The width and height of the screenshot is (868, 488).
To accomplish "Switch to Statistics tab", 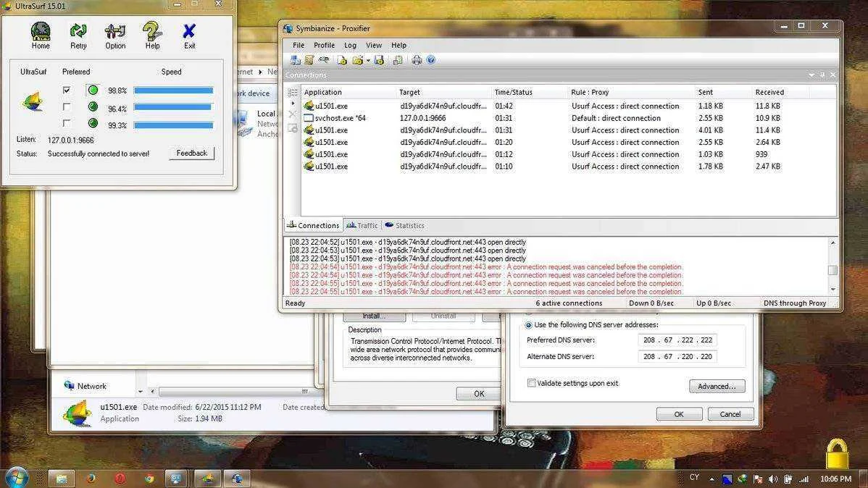I will coord(405,226).
